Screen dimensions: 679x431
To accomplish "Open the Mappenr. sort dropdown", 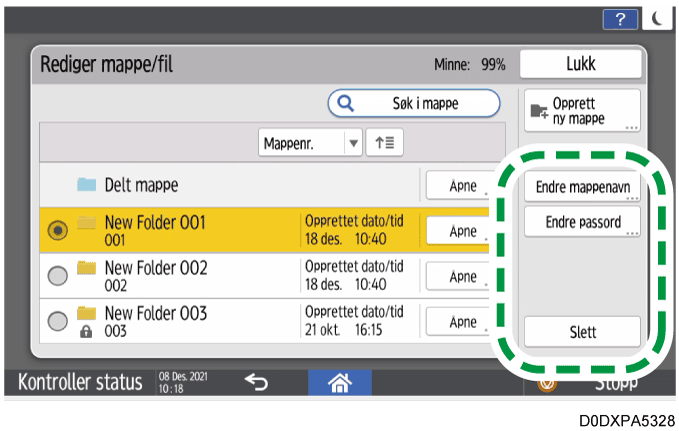I will 311,143.
